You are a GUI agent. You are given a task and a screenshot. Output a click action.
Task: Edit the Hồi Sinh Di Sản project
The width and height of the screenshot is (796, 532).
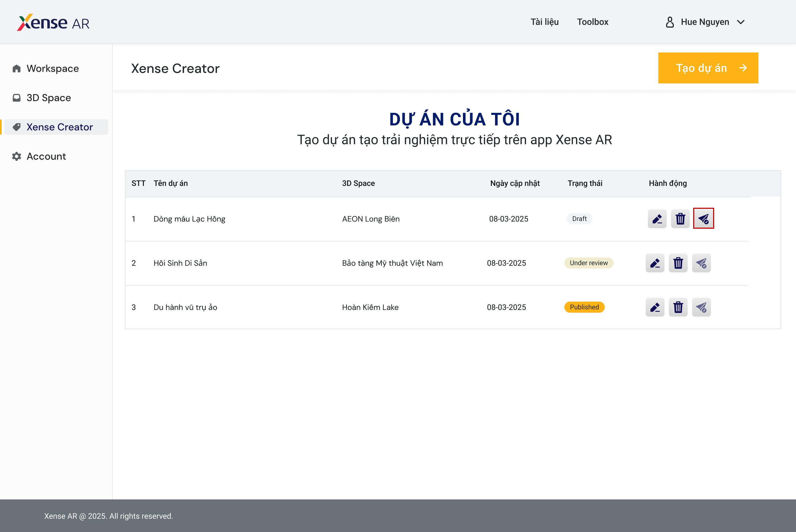[x=655, y=263]
